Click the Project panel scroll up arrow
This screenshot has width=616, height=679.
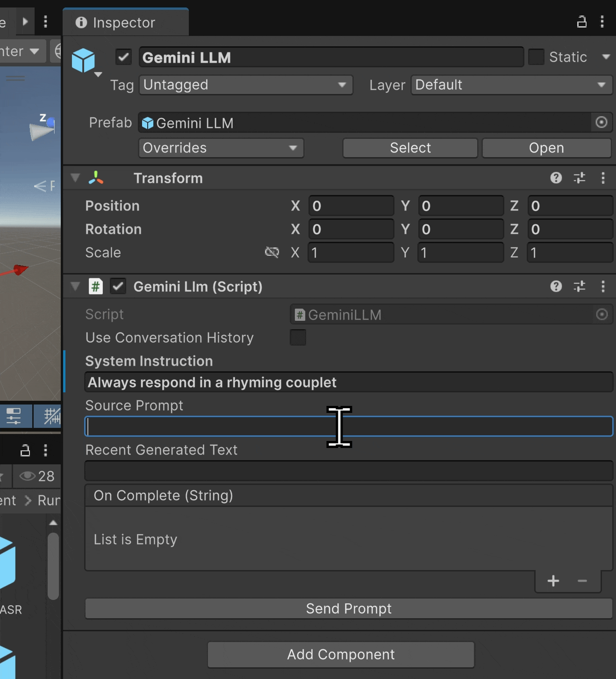pos(53,522)
